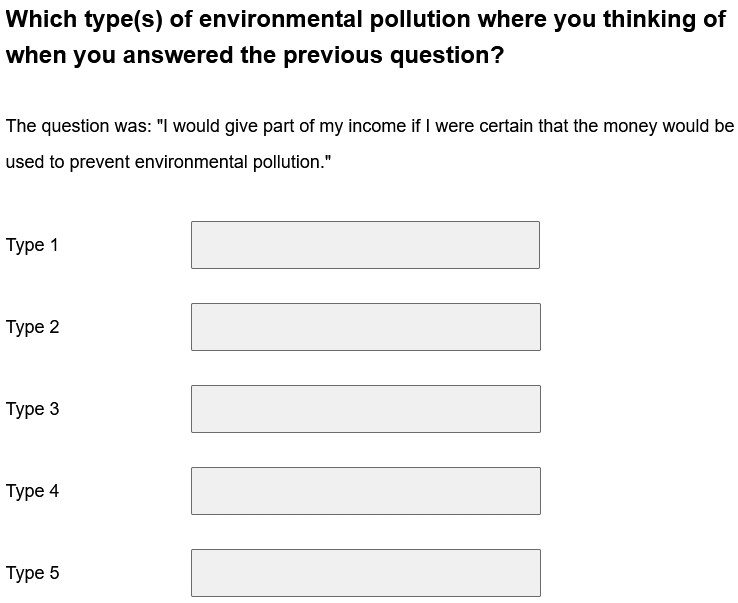The image size is (738, 603).
Task: Focus the Type 2 answer box
Action: [366, 327]
